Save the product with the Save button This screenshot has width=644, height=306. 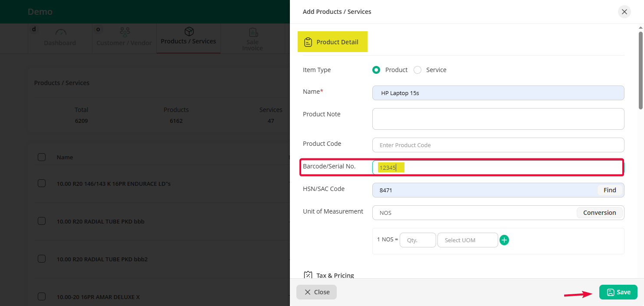(618, 292)
